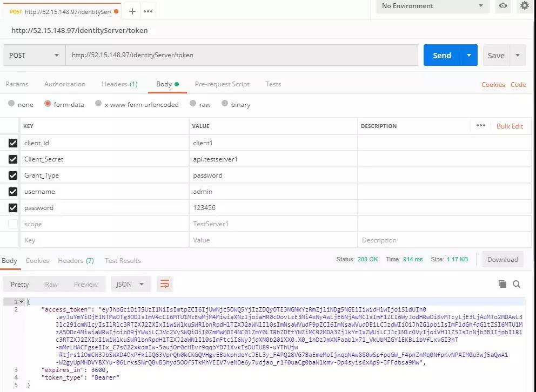Screen dimensions: 536x392
Task: Select the raw body type radio button
Action: pos(192,104)
